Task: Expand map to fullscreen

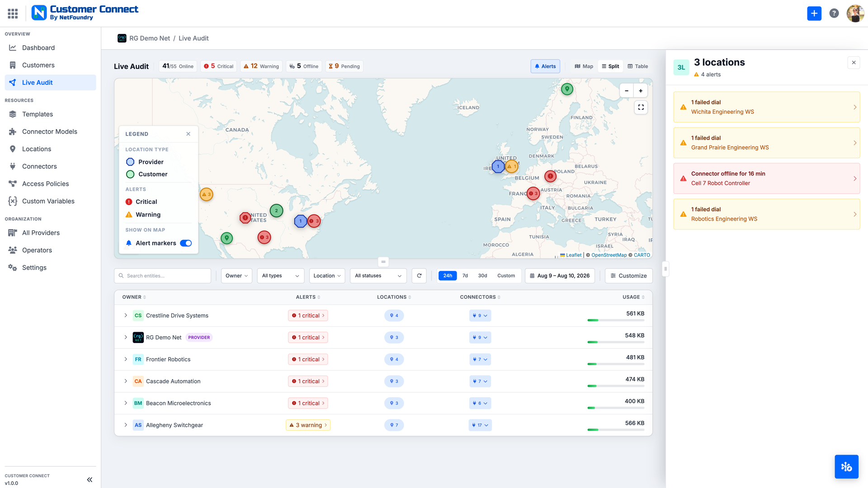Action: (641, 107)
